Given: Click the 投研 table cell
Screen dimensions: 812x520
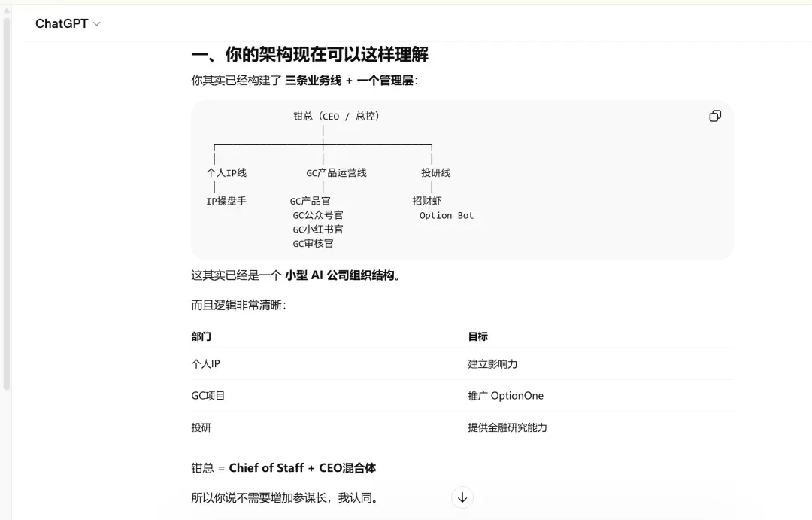Looking at the screenshot, I should coord(201,427).
